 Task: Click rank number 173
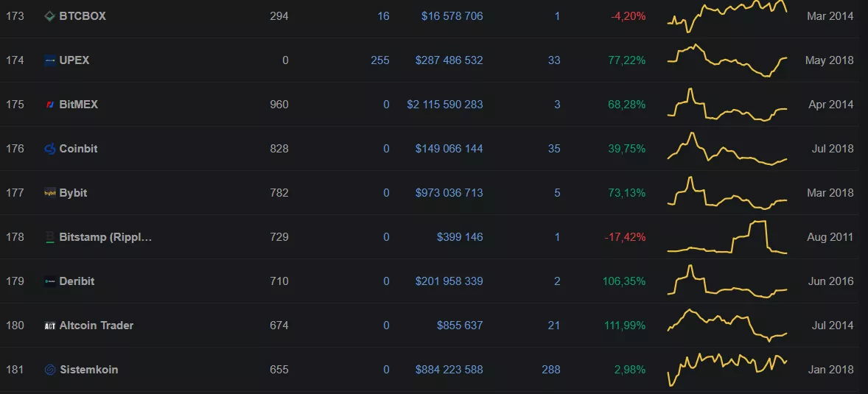pyautogui.click(x=15, y=16)
